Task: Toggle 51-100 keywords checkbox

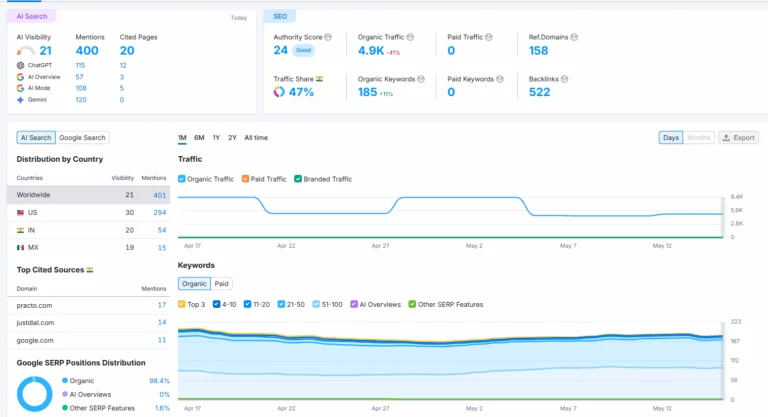Action: click(x=316, y=304)
